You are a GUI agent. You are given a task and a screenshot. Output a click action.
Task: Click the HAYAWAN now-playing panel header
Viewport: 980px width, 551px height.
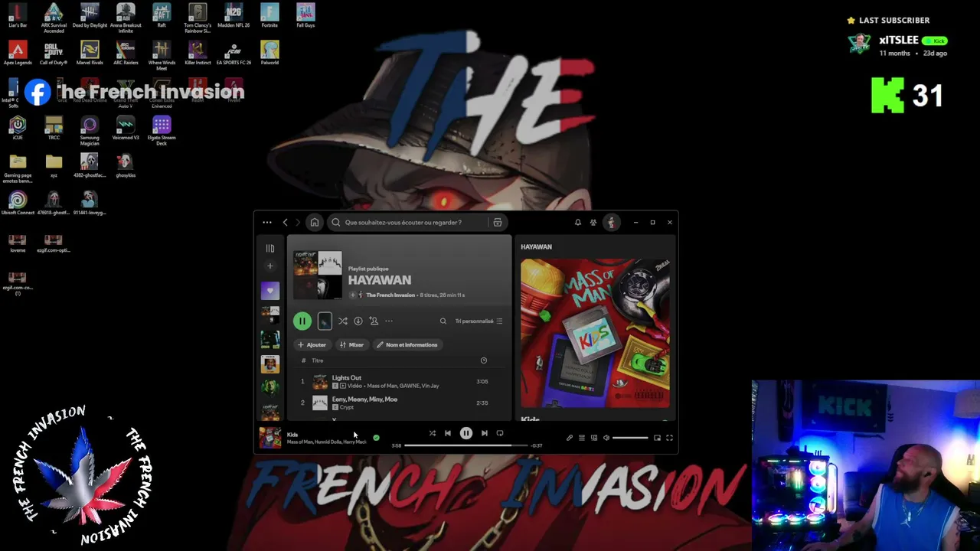click(x=536, y=247)
